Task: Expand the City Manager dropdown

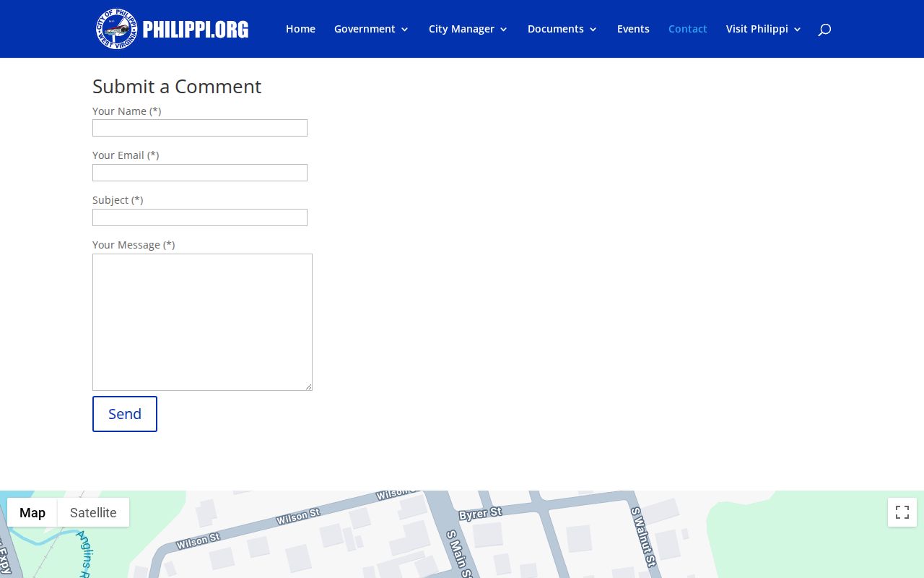Action: click(468, 29)
